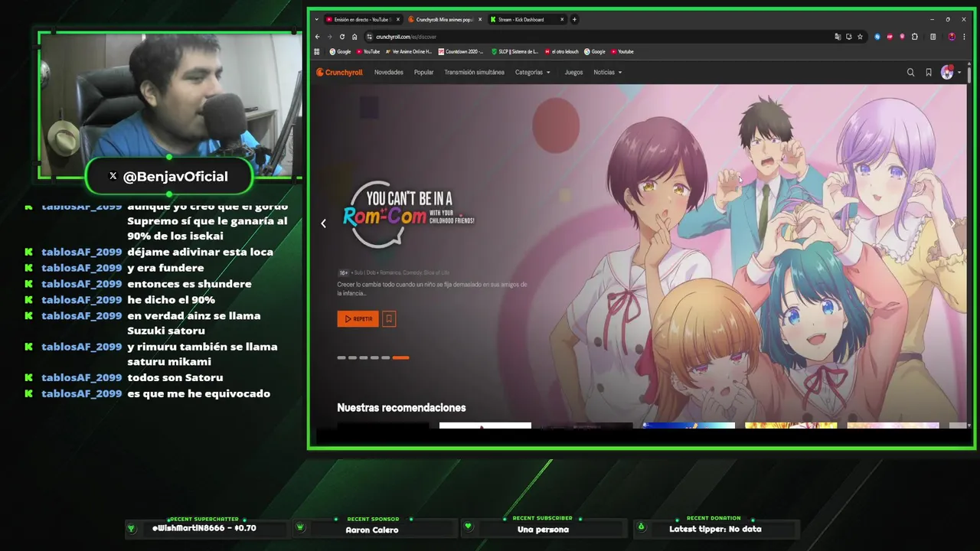Open the Chrome profile avatar
Image resolution: width=980 pixels, height=551 pixels.
(x=952, y=37)
